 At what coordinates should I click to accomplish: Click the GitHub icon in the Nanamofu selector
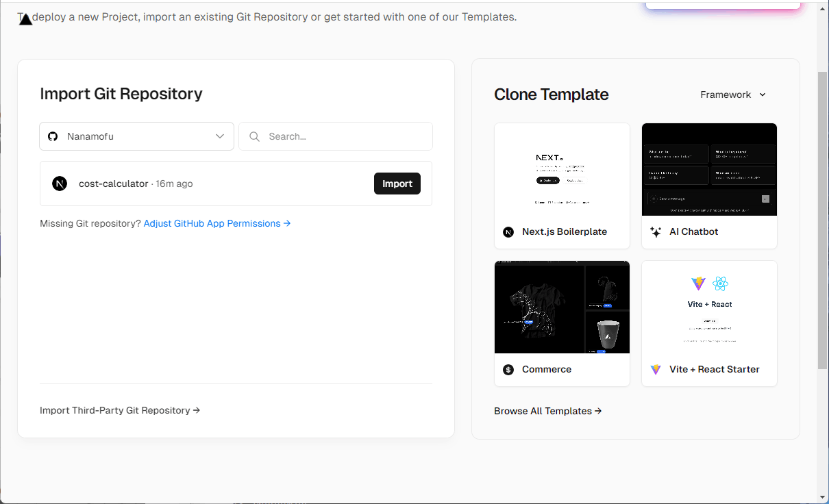click(x=53, y=136)
